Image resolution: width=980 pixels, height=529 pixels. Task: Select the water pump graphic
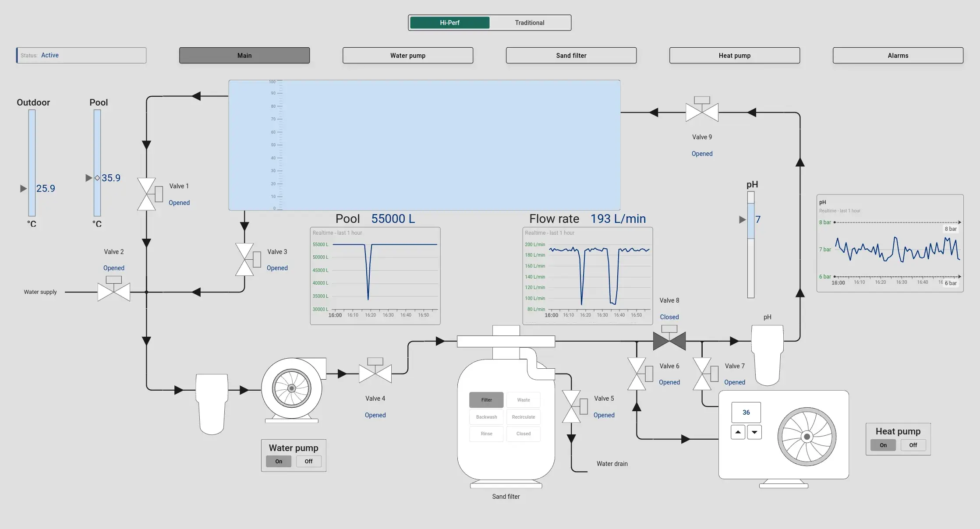pos(292,388)
